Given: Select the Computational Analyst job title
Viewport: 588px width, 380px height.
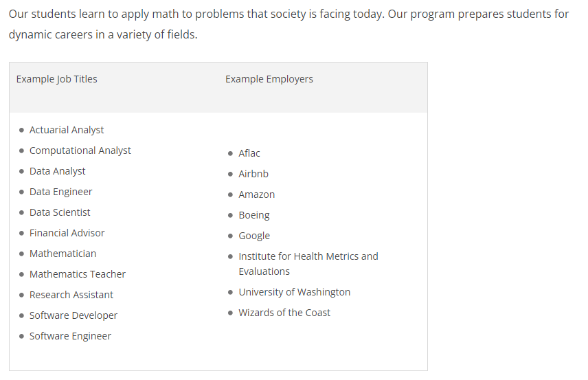Looking at the screenshot, I should [80, 150].
